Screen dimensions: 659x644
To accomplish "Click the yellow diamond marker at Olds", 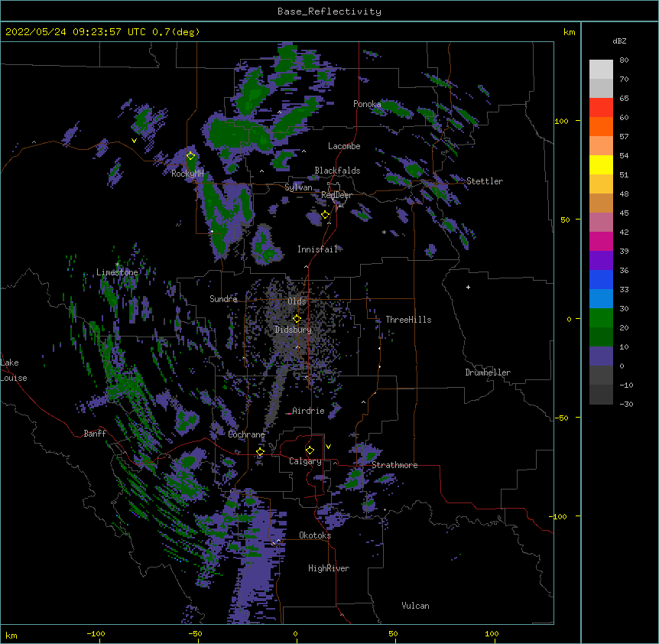I will click(297, 319).
